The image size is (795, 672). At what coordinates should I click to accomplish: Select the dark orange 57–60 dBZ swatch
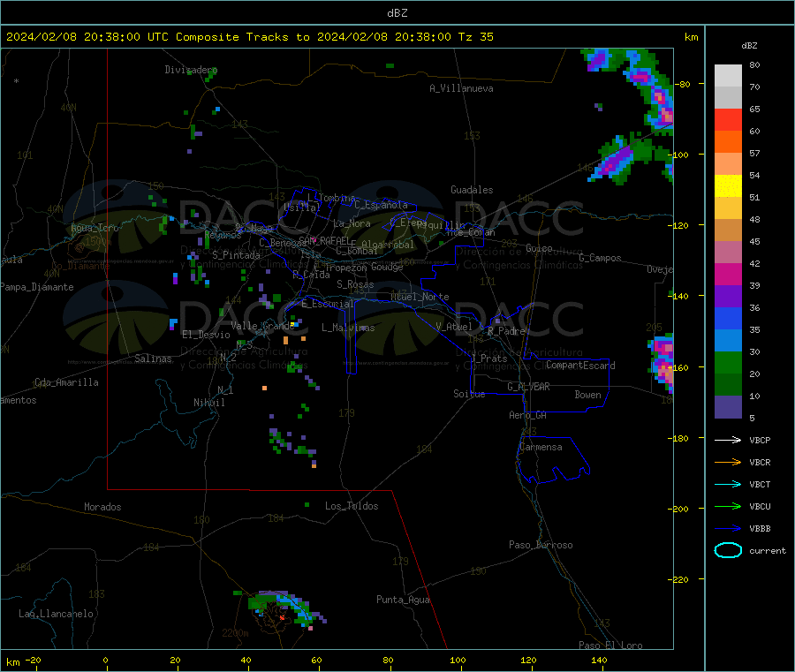[x=728, y=142]
